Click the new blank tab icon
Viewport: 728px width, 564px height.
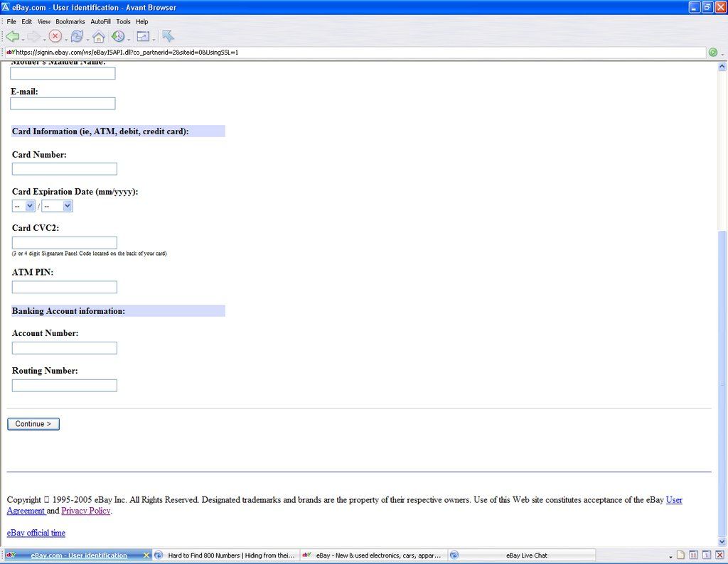[x=680, y=555]
